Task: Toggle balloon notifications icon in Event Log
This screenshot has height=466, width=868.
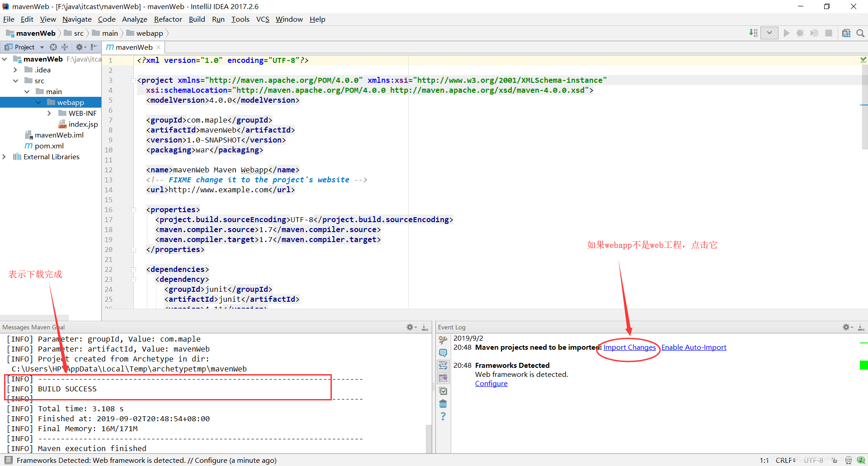Action: [443, 352]
